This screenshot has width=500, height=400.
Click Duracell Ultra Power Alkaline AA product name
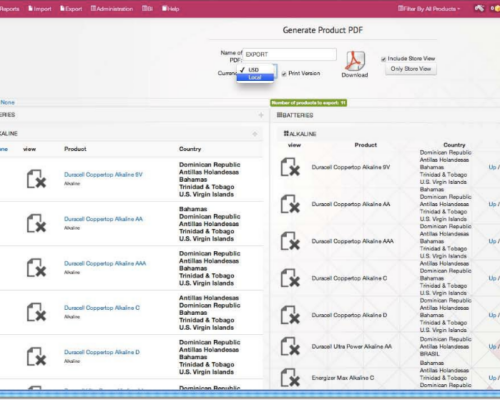[352, 346]
